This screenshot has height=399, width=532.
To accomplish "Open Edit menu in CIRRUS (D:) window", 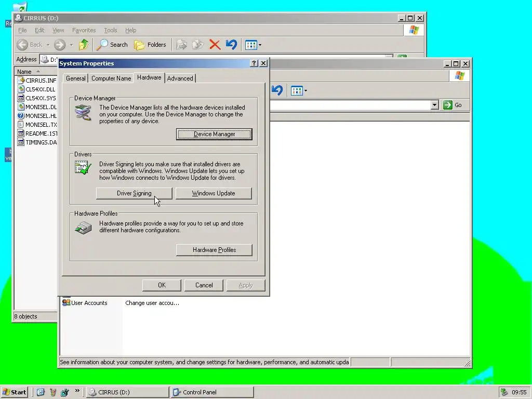I will [39, 30].
